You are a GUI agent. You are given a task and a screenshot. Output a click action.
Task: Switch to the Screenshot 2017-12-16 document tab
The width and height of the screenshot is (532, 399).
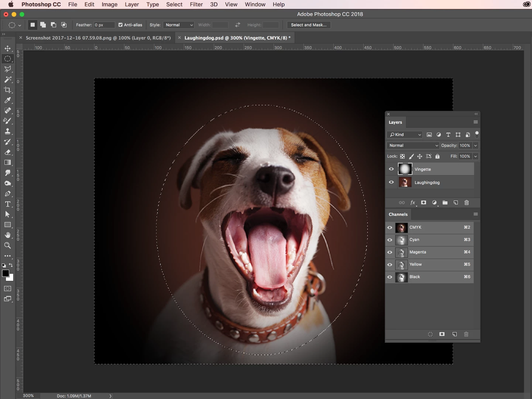click(x=98, y=38)
